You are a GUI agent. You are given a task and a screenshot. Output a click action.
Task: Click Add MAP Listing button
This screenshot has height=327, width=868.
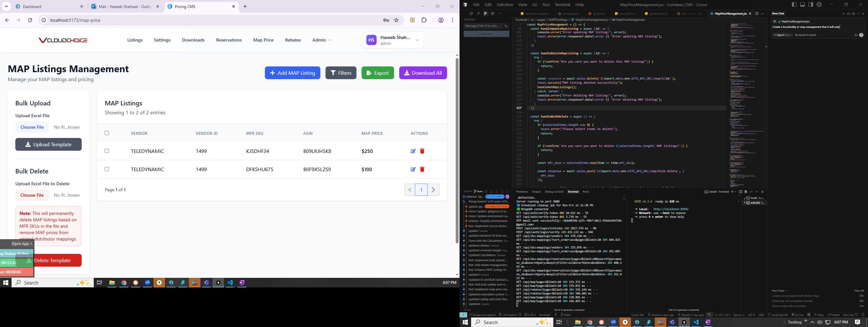pyautogui.click(x=293, y=73)
